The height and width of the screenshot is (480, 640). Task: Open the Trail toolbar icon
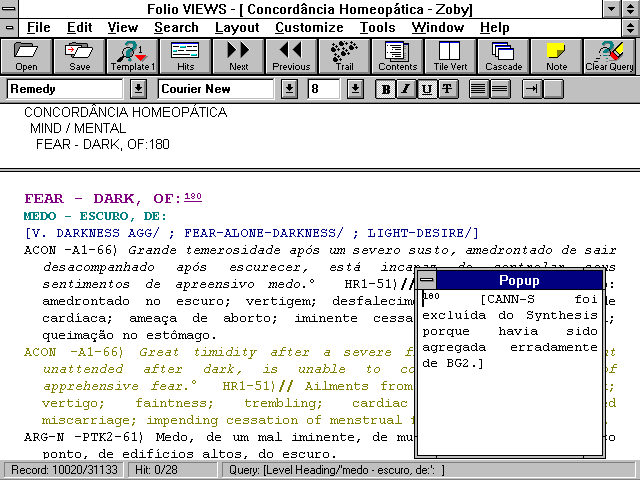344,56
